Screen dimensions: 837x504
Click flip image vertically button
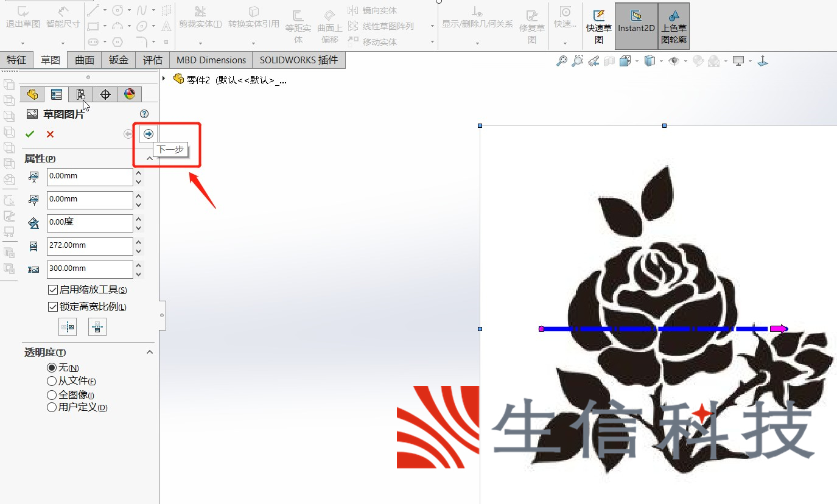(97, 327)
